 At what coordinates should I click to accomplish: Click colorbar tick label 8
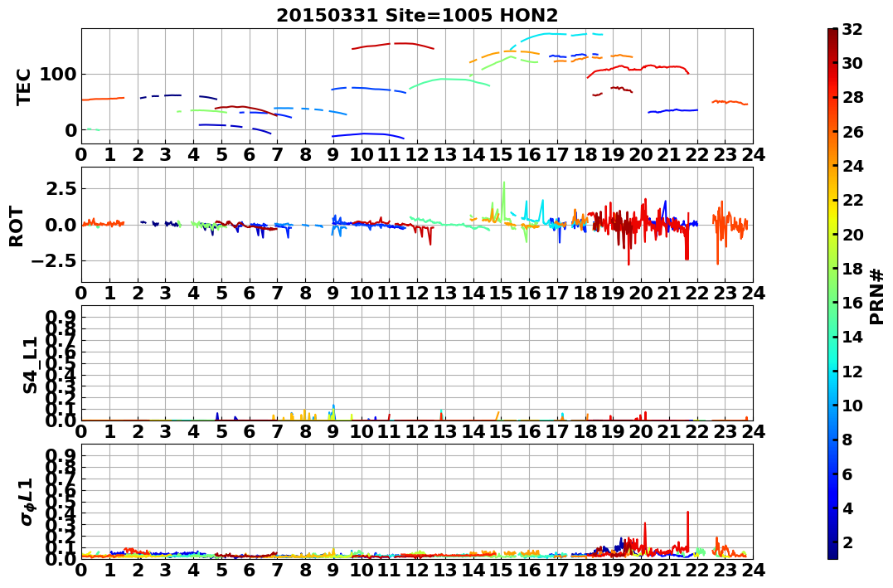coord(847,440)
